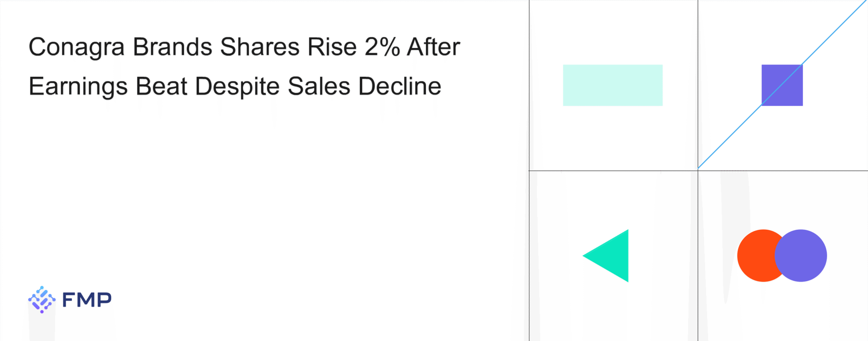Viewport: 868px width, 341px height.
Task: Click the FMP wordmark text
Action: (87, 300)
